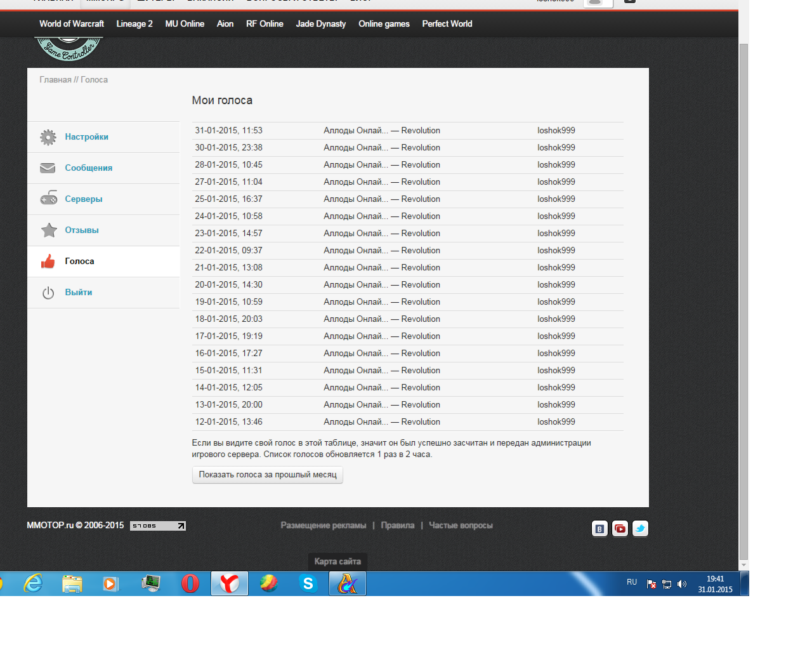
Task: Click the date 25-01-2015, 16:37
Action: 228,199
